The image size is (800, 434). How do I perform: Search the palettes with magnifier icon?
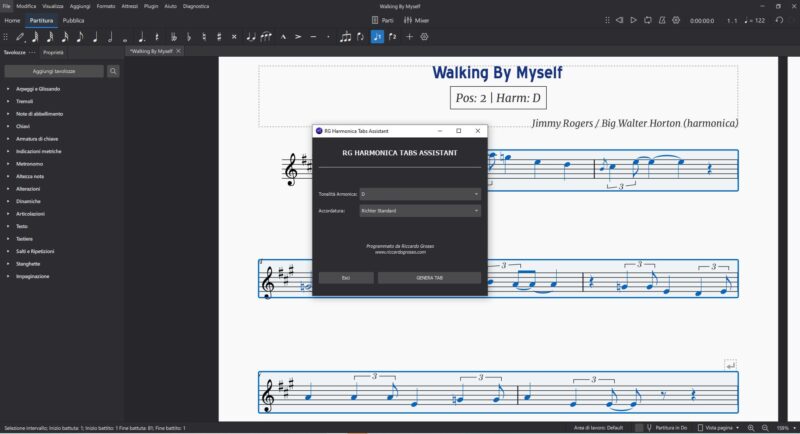click(113, 71)
